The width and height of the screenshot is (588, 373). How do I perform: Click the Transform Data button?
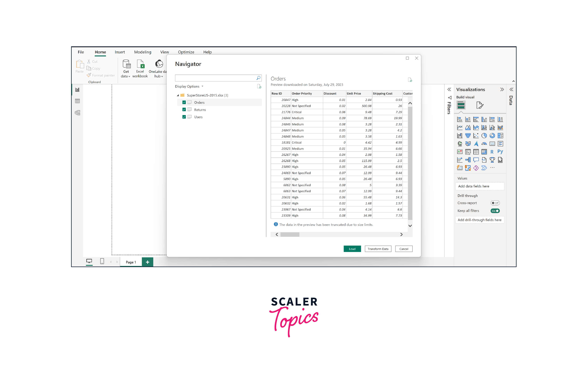[378, 249]
